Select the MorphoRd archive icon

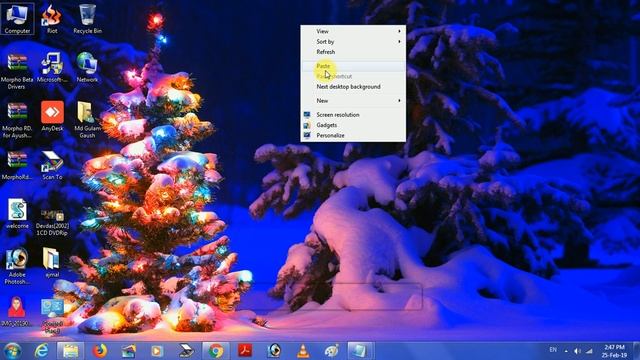coord(17,165)
